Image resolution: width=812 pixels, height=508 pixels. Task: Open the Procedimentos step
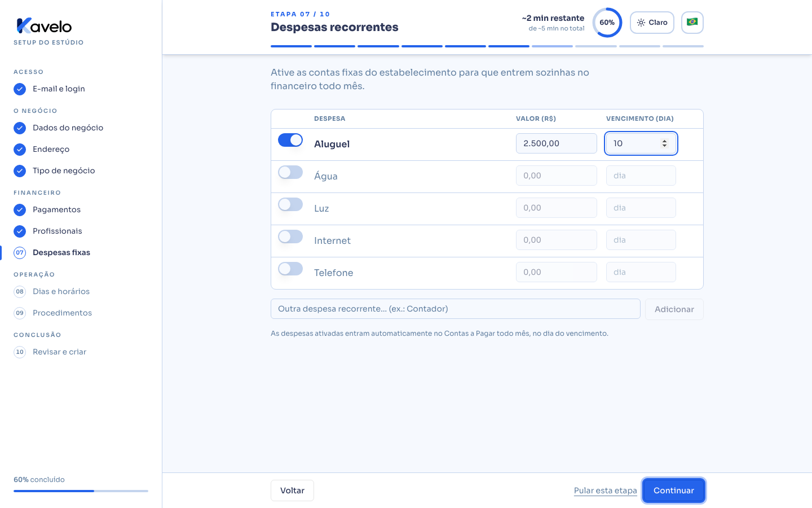(x=62, y=313)
